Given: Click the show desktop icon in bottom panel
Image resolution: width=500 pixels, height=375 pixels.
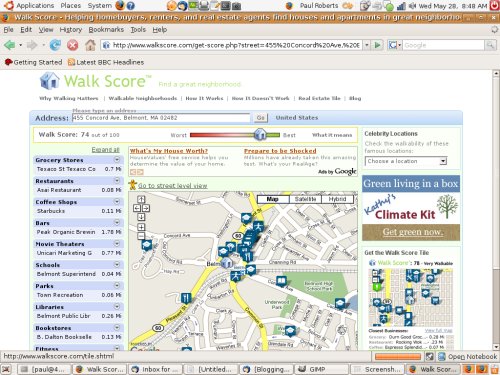Looking at the screenshot, I should tap(6, 369).
